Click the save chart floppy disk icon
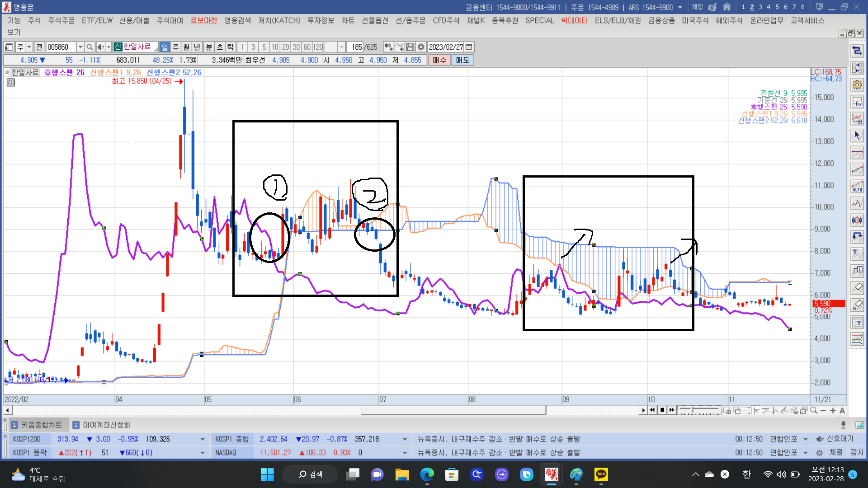Screen dimensions: 868x488 point(410,47)
